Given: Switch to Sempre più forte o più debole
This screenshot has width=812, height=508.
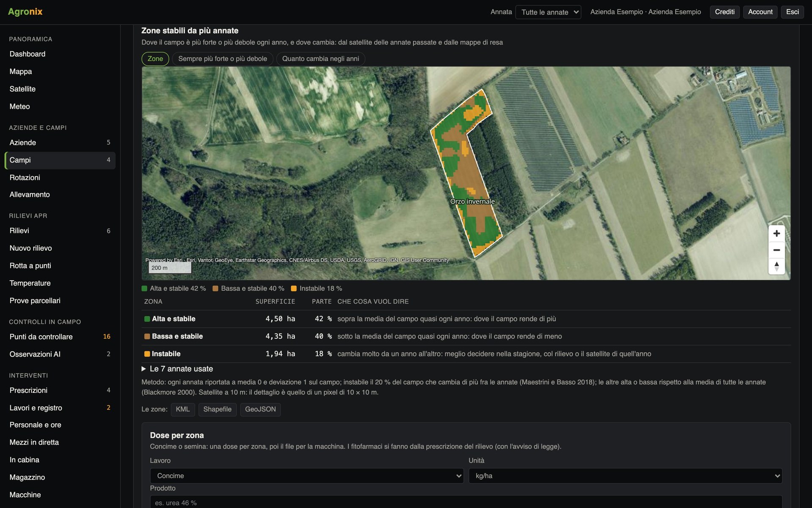Looking at the screenshot, I should 222,59.
